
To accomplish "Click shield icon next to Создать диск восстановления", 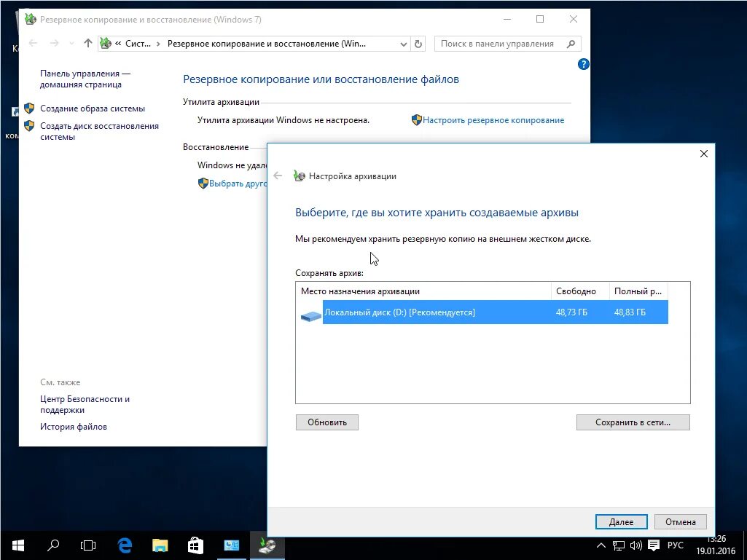I will (x=29, y=126).
